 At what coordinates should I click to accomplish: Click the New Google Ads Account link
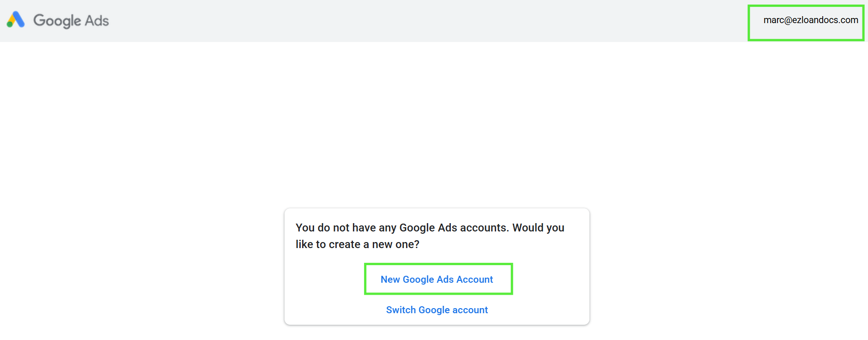[x=437, y=279]
